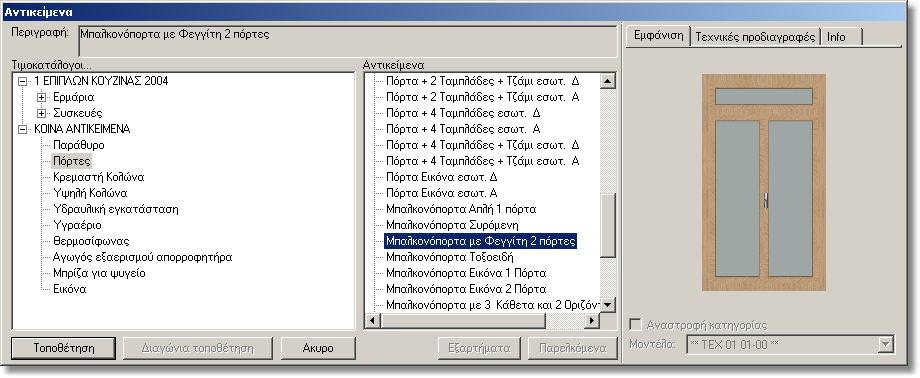920x378 pixels.
Task: Click the Ακυρο button
Action: 318,348
